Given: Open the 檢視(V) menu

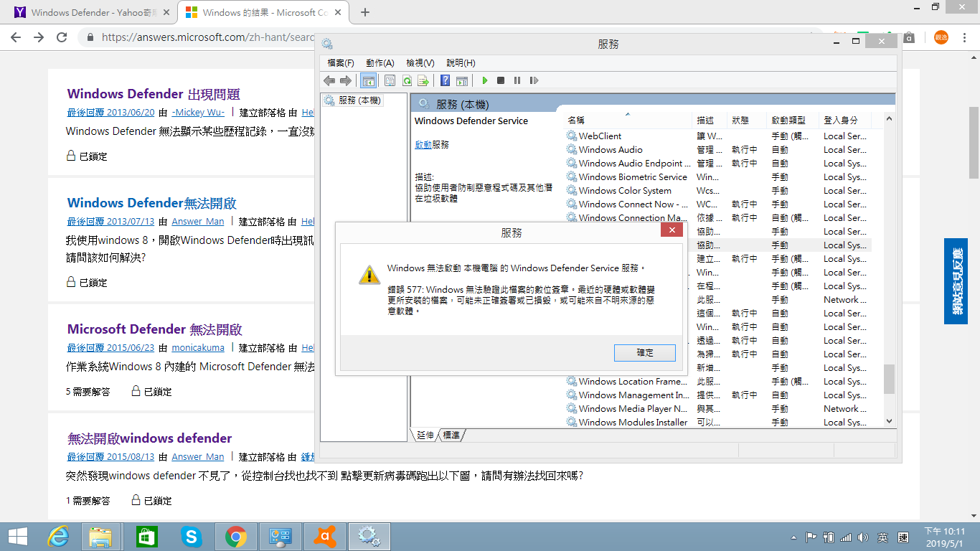Looking at the screenshot, I should click(x=420, y=63).
